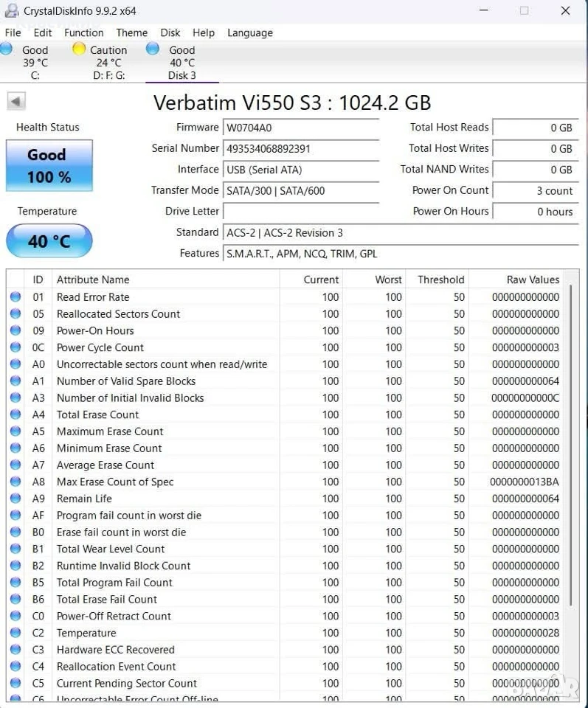The image size is (588, 708).
Task: Click the status icon for Power Cycle Count
Action: pyautogui.click(x=15, y=347)
